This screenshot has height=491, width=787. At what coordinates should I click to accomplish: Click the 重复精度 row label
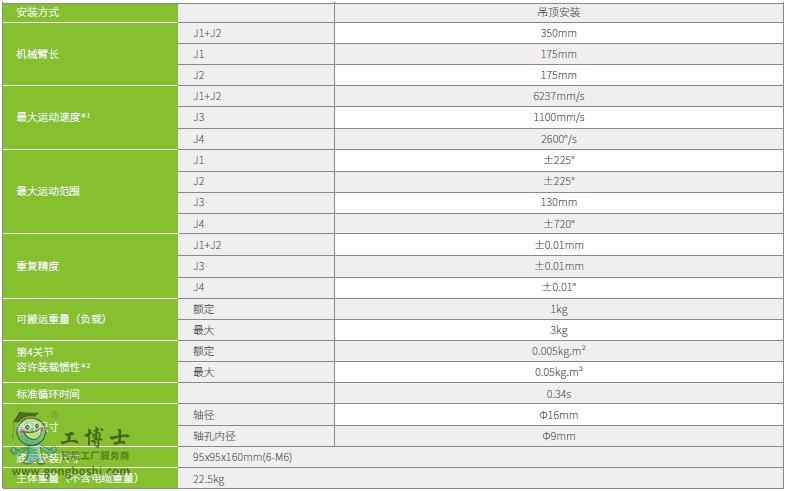(x=38, y=266)
